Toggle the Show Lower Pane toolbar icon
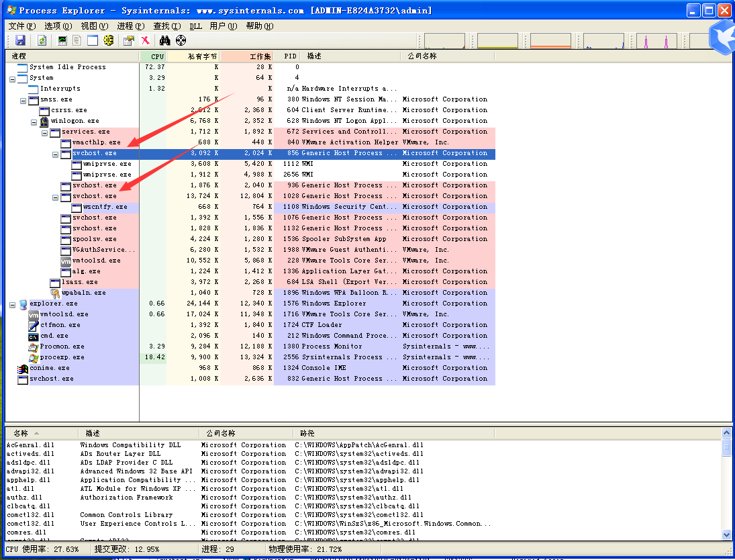Image resolution: width=735 pixels, height=560 pixels. click(93, 40)
